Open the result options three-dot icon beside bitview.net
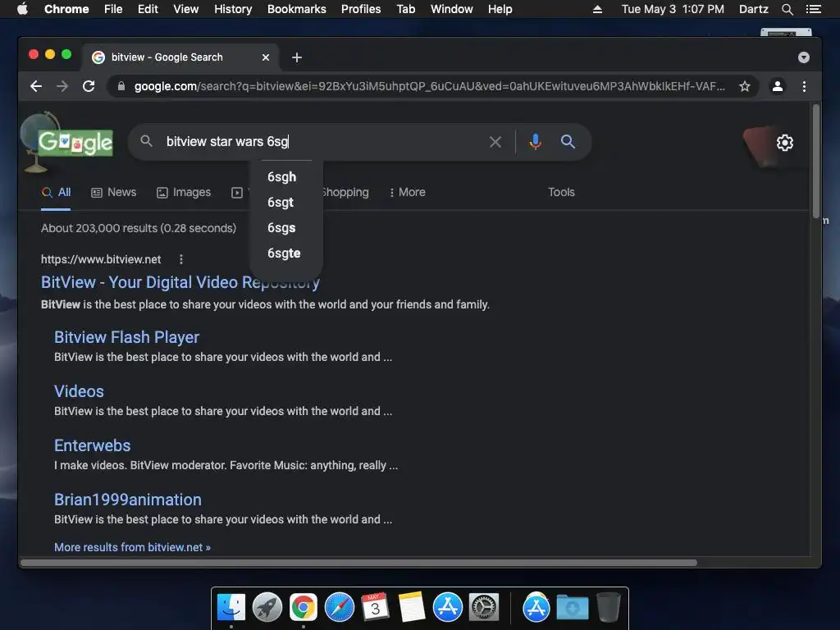Image resolution: width=840 pixels, height=630 pixels. tap(181, 259)
